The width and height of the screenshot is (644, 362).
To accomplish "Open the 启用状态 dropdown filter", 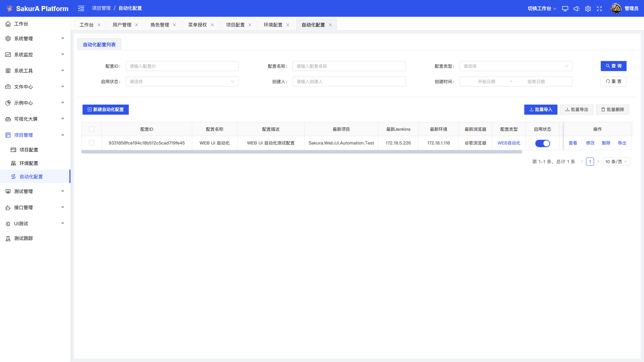I will (x=182, y=81).
